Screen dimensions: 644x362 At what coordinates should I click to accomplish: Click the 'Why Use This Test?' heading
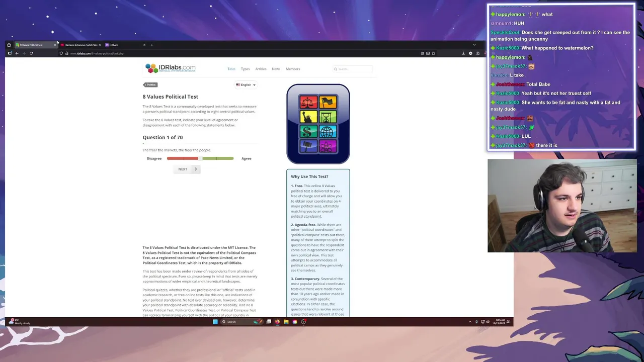point(309,176)
